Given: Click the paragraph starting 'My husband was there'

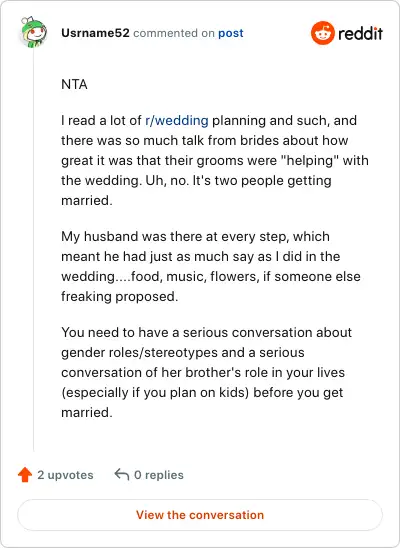Looking at the screenshot, I should pos(211,266).
